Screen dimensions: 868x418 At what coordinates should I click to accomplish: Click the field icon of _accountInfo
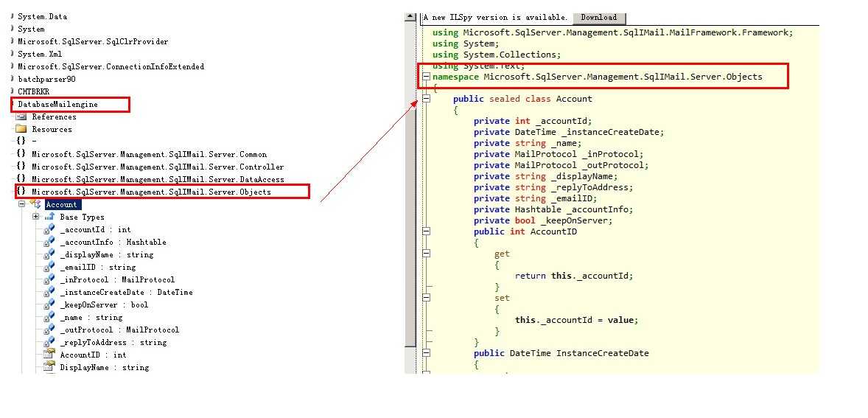pyautogui.click(x=50, y=242)
